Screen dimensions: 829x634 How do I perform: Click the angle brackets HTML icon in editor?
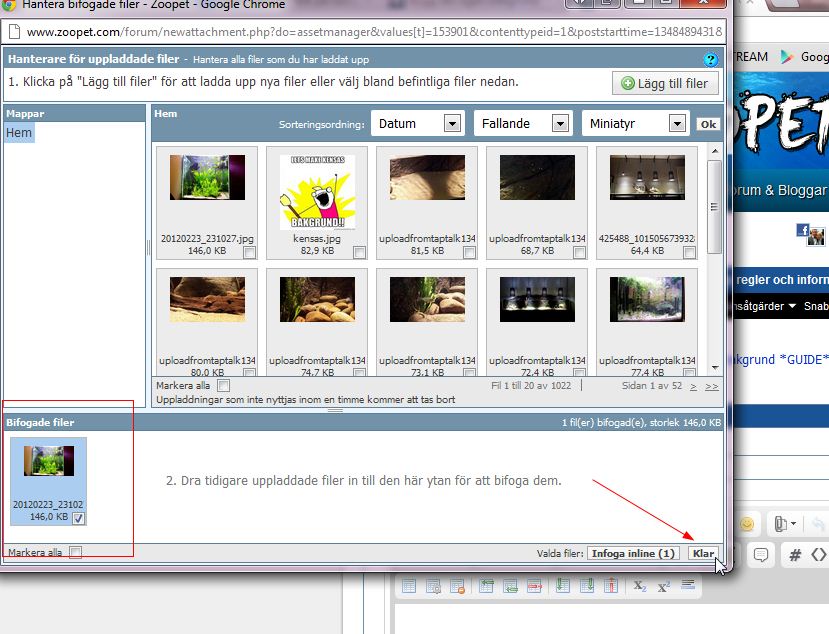(x=819, y=555)
